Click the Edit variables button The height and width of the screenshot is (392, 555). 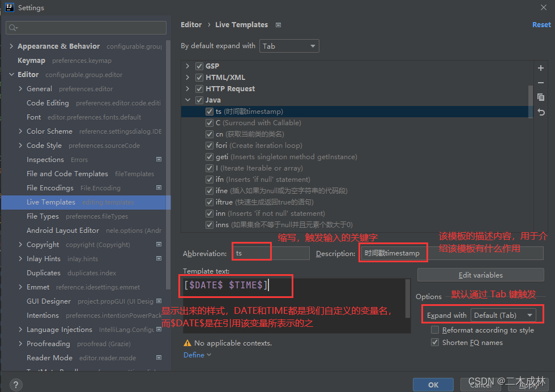pos(480,275)
